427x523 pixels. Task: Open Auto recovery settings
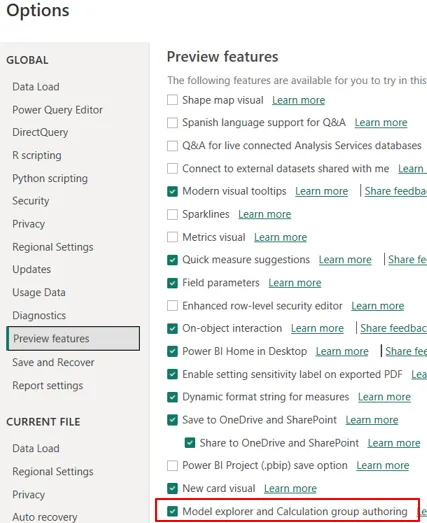tap(45, 517)
